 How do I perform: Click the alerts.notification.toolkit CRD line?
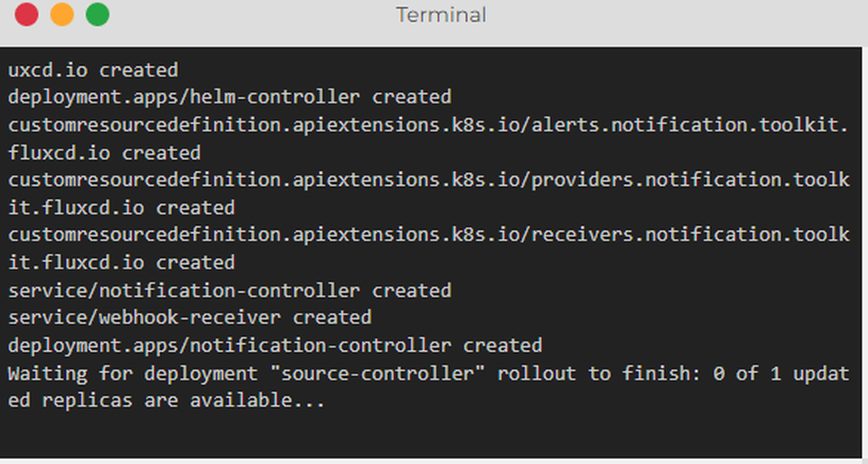pos(428,124)
